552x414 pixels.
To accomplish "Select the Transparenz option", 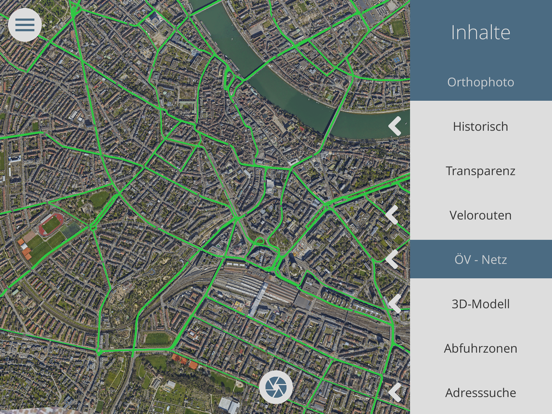I will (x=481, y=171).
